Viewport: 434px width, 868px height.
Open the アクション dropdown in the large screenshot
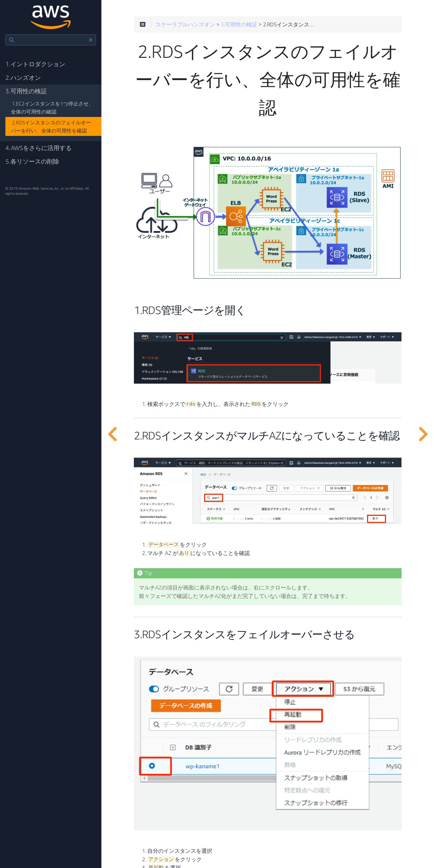click(303, 689)
